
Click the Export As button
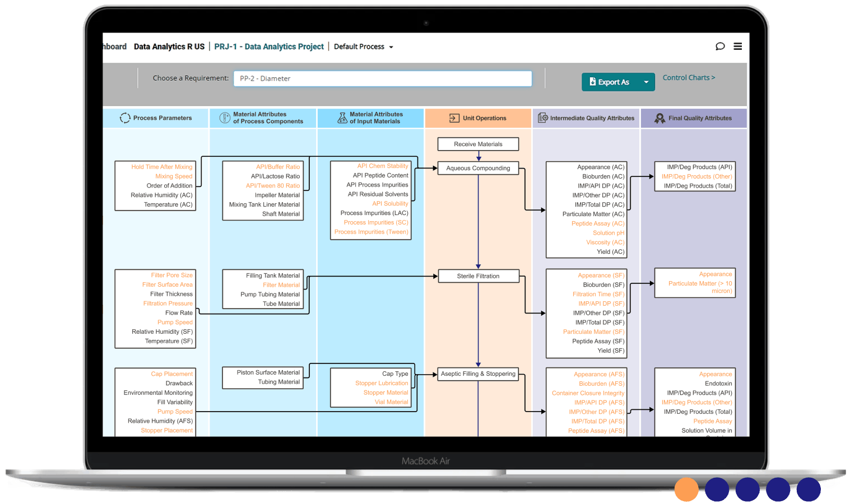pos(610,82)
